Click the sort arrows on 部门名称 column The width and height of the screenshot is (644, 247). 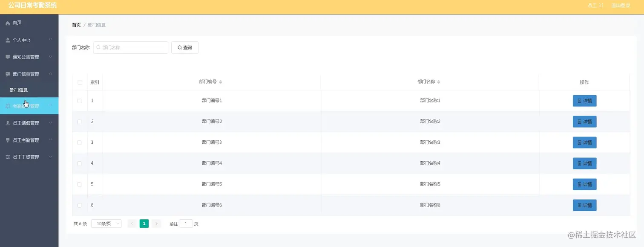pyautogui.click(x=439, y=82)
